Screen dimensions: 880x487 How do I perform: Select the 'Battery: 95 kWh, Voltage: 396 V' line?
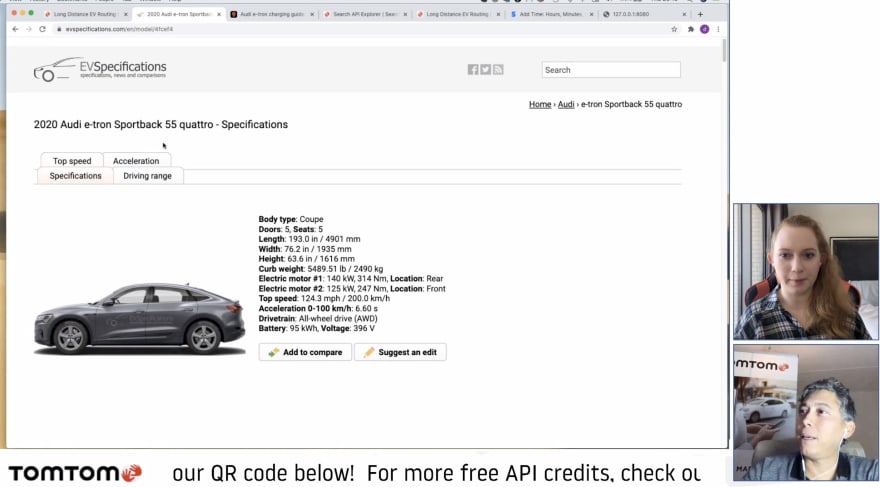click(x=317, y=328)
